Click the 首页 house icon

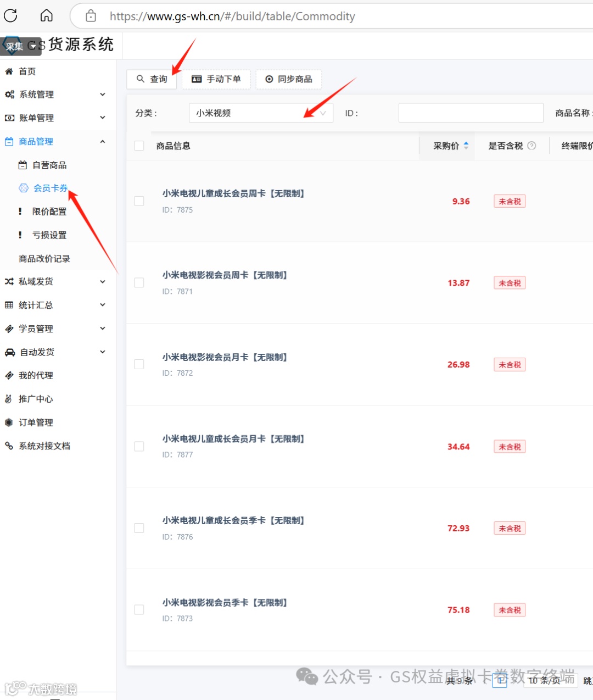click(9, 71)
